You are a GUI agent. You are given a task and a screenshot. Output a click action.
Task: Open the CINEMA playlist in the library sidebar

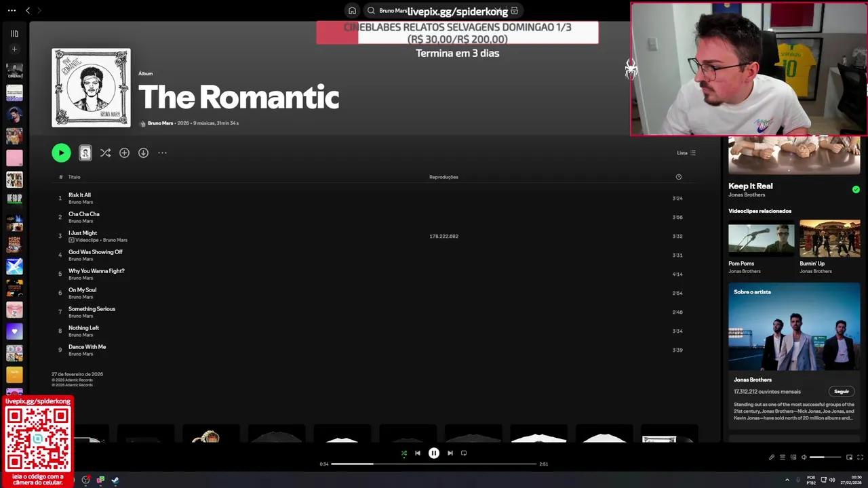pos(14,70)
